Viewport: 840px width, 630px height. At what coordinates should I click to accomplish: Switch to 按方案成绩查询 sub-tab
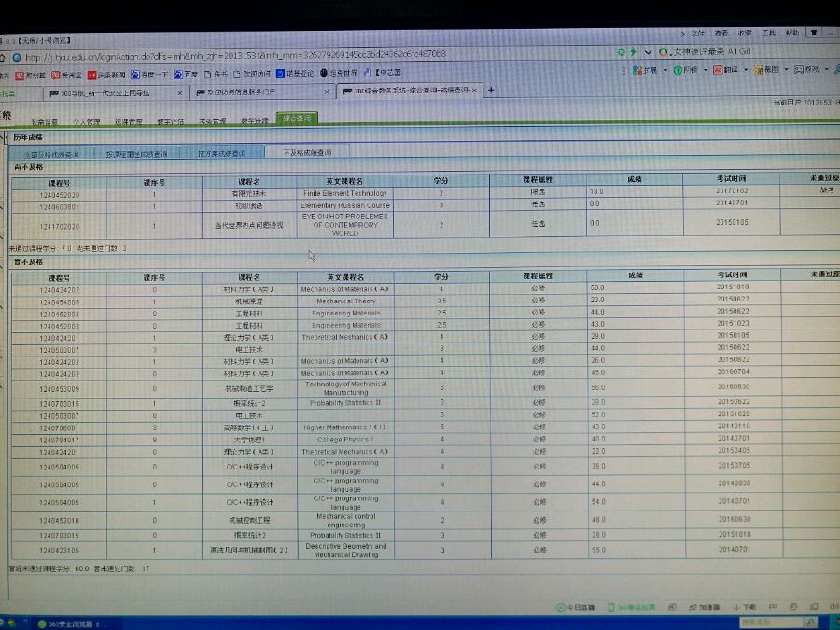click(x=221, y=153)
